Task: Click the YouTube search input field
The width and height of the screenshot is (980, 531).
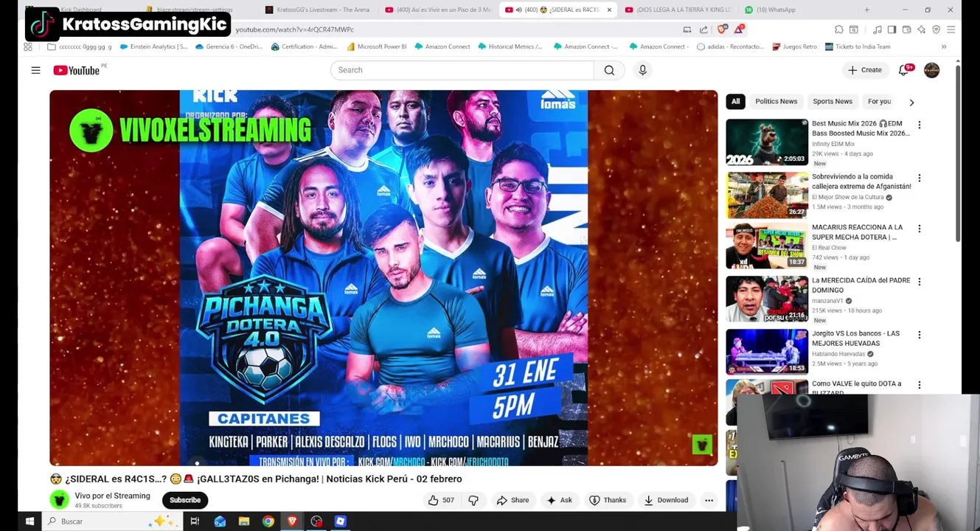Action: coord(462,70)
